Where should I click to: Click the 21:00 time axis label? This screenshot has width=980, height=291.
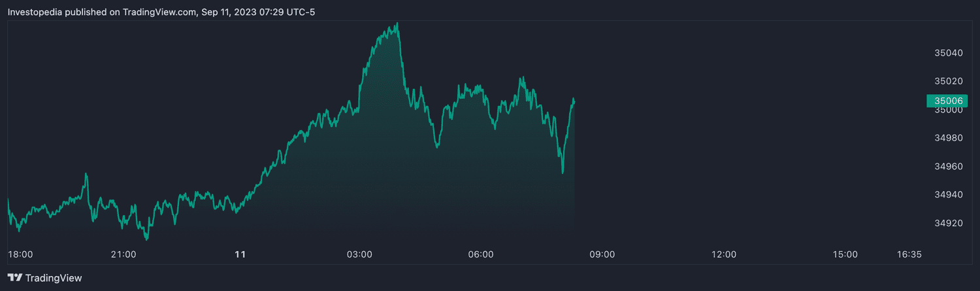(123, 254)
